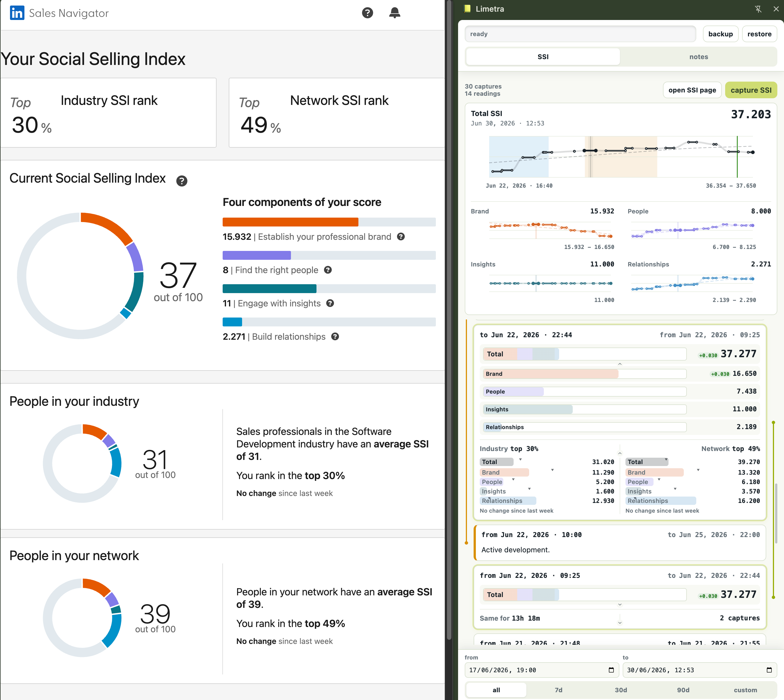Collapse component breakdown under expanded Total 37.277 bar
784x700 pixels.
coord(620,364)
